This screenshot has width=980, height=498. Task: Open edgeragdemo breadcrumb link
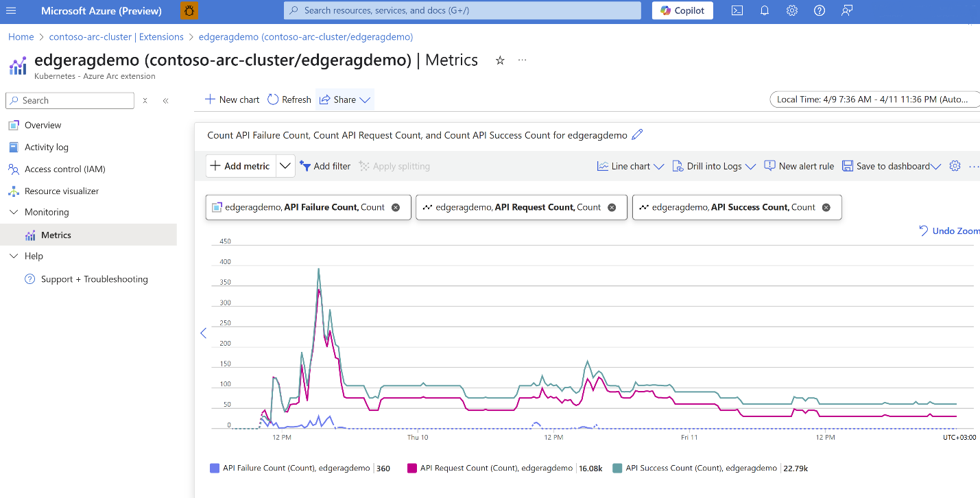tap(306, 37)
